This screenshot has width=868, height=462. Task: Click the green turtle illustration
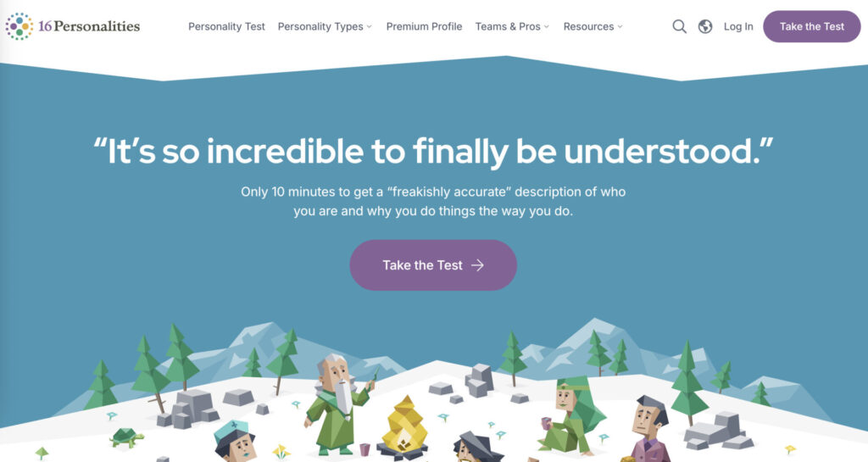(x=127, y=437)
